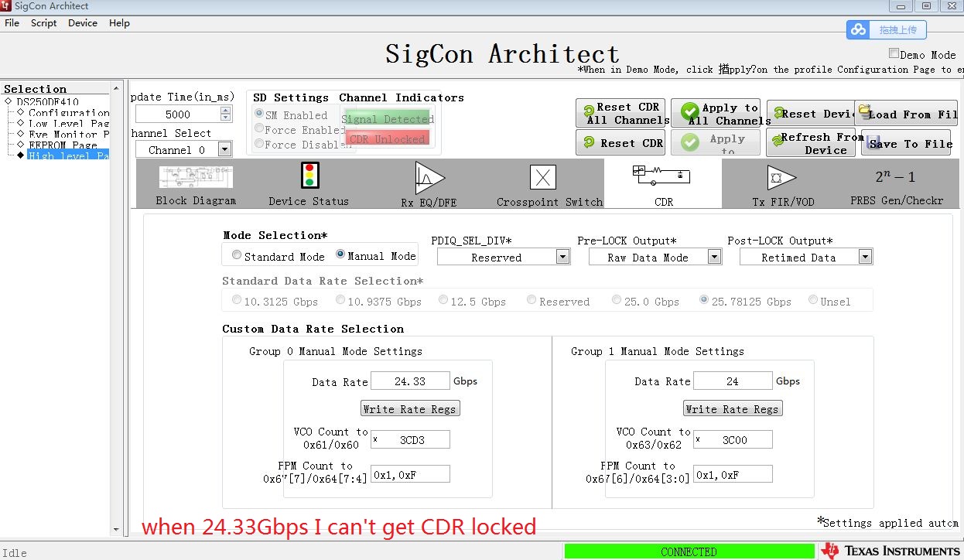Click Group 1 FPM Count field

(x=733, y=474)
